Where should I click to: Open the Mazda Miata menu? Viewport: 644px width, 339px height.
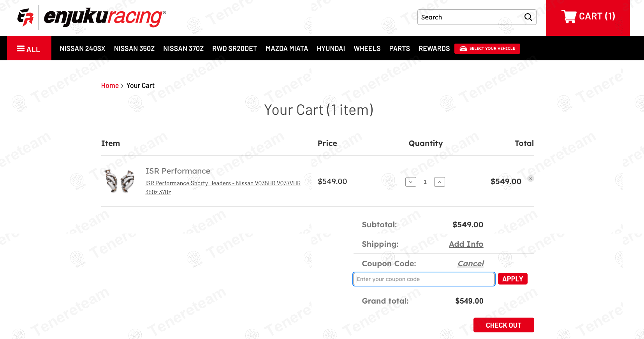(x=287, y=49)
